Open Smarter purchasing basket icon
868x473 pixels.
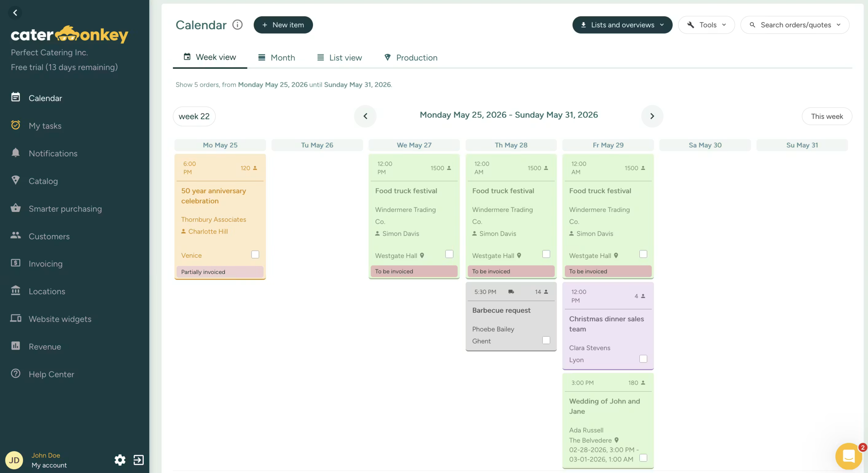(x=16, y=208)
